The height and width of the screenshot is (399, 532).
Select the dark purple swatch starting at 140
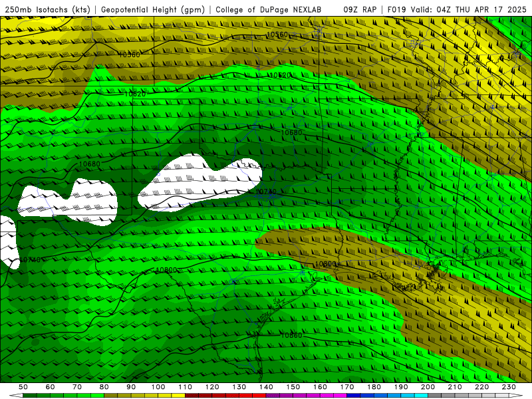[273, 395]
